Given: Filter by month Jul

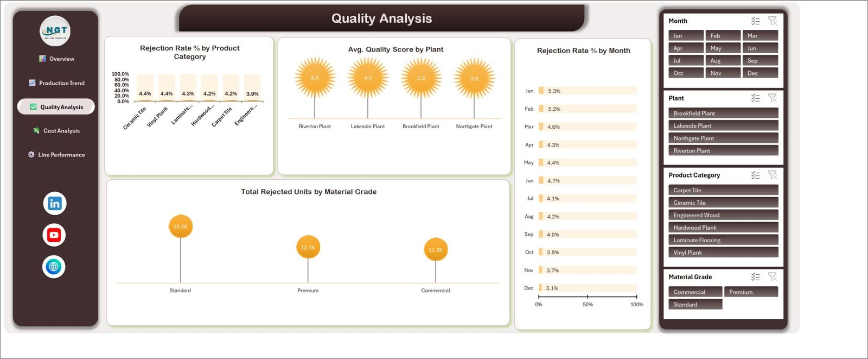Looking at the screenshot, I should tap(686, 61).
